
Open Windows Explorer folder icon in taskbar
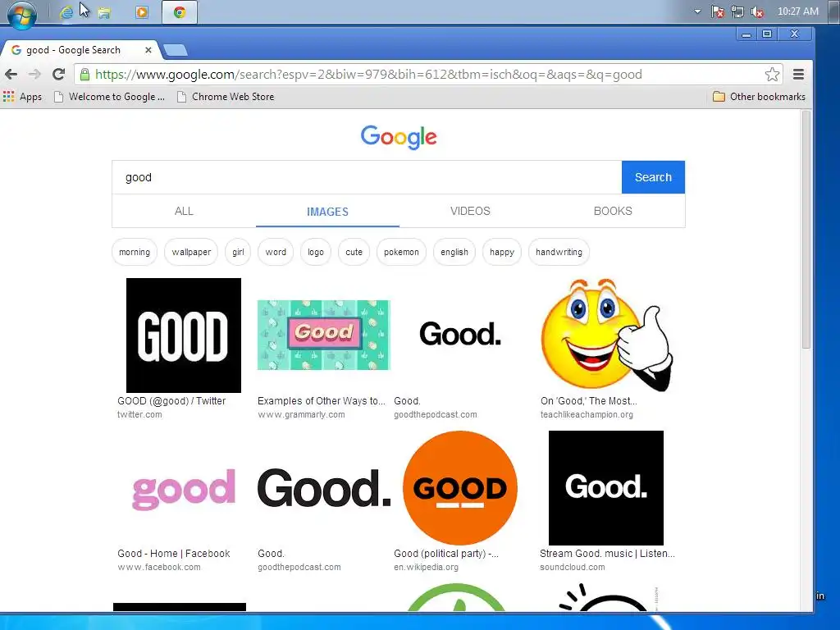click(x=104, y=12)
